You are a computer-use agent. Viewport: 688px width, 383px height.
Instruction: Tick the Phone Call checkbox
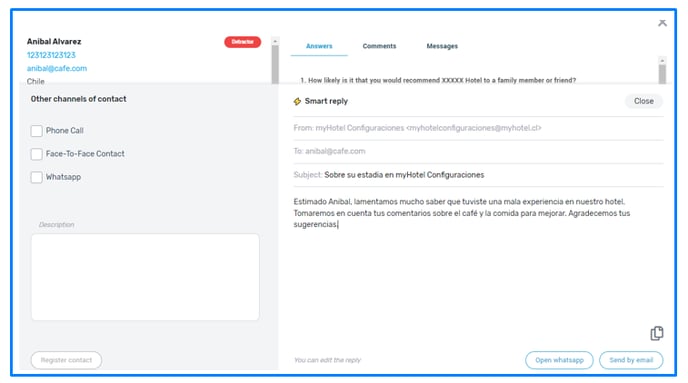coord(36,131)
